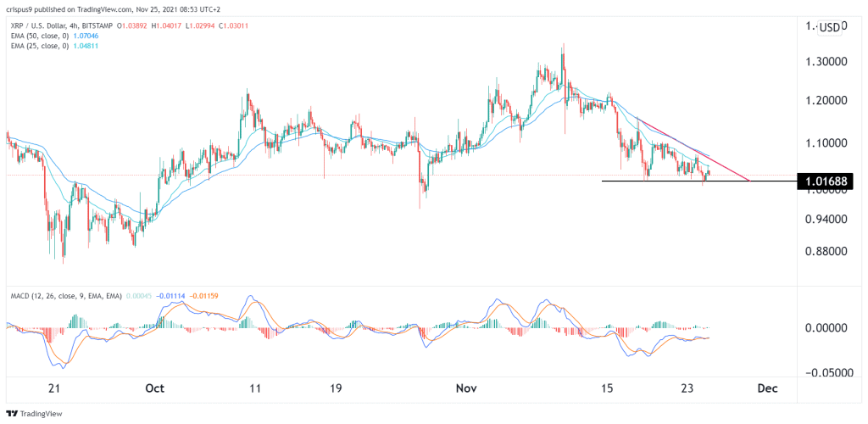Select the pink descending trendline
The image size is (868, 424).
pyautogui.click(x=693, y=149)
